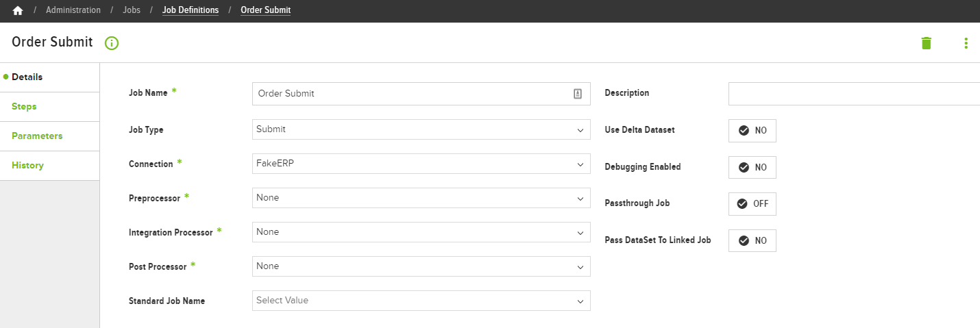The width and height of the screenshot is (980, 328).
Task: Toggle Use Delta Dataset switch
Action: click(x=752, y=130)
